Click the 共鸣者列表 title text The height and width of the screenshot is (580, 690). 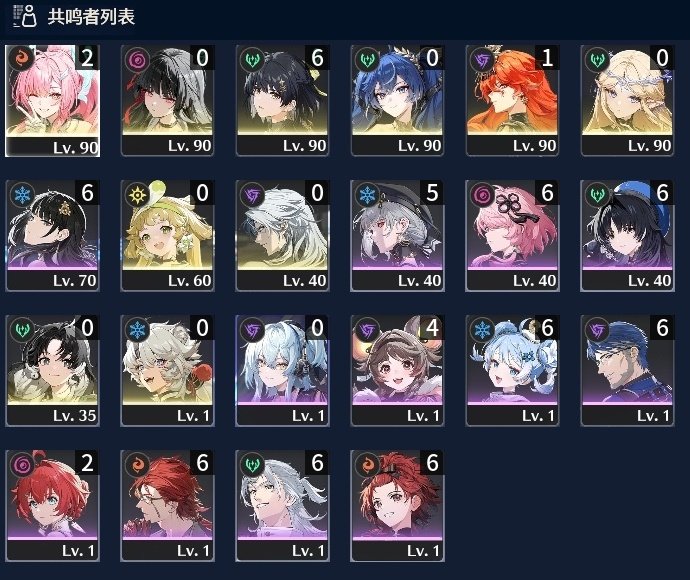click(x=91, y=17)
